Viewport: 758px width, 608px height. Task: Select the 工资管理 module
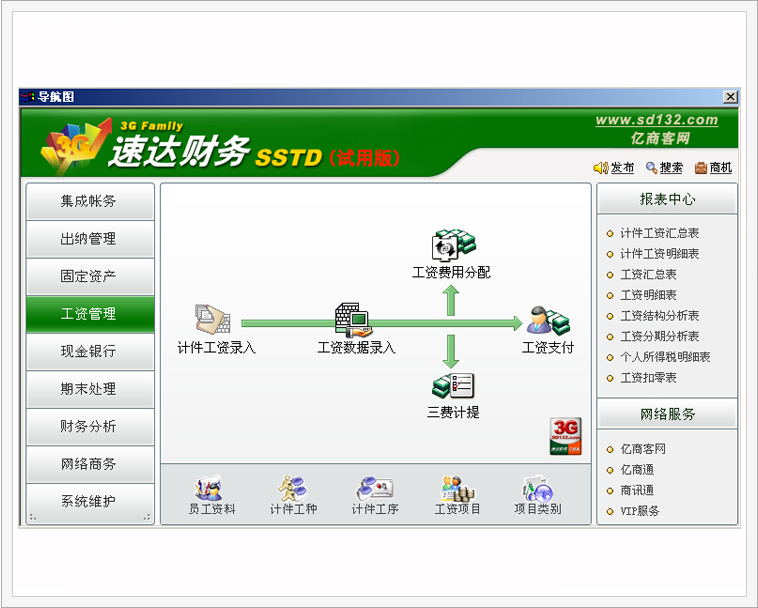click(x=90, y=314)
